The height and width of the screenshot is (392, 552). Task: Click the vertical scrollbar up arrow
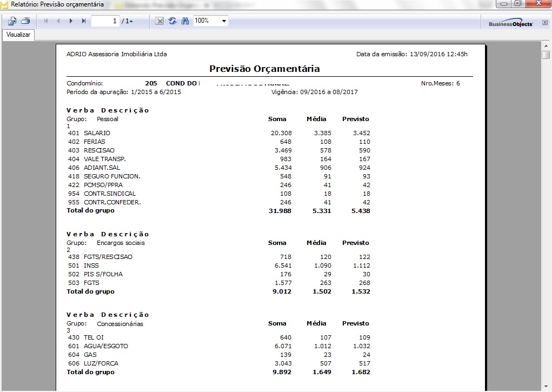pyautogui.click(x=546, y=46)
